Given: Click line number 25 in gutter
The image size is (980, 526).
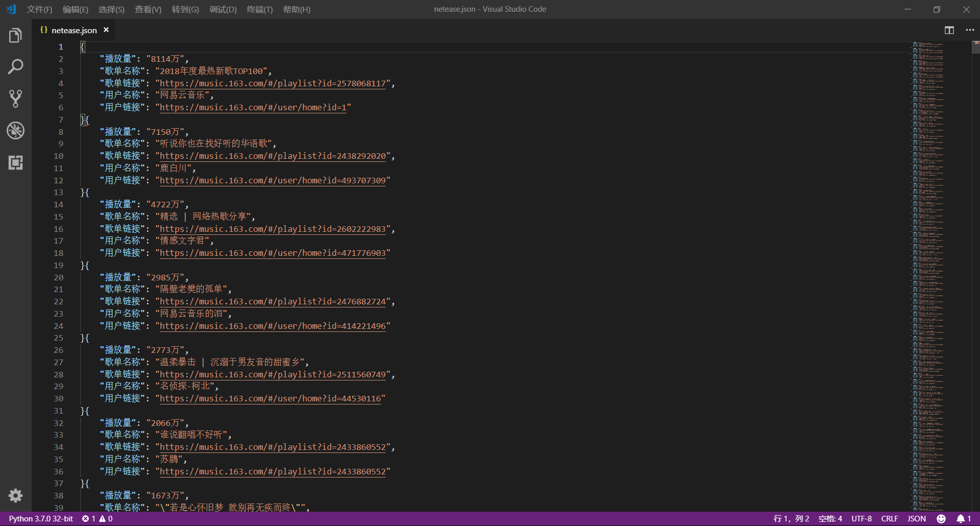Looking at the screenshot, I should pyautogui.click(x=58, y=338).
